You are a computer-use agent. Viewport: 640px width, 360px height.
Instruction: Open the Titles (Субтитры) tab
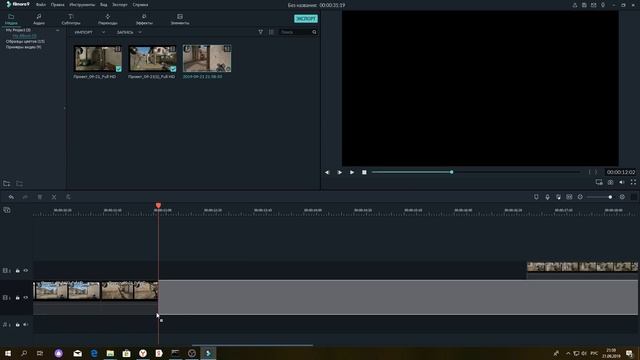[71, 19]
